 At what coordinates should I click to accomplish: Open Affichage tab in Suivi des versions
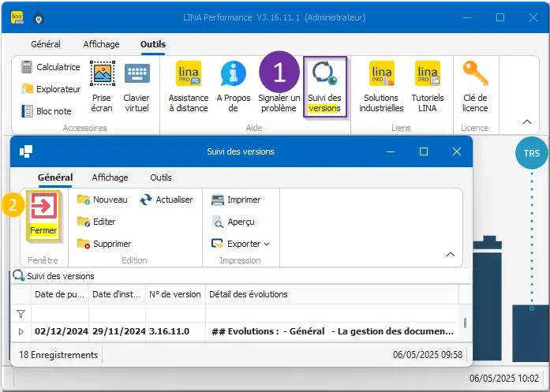tap(110, 177)
